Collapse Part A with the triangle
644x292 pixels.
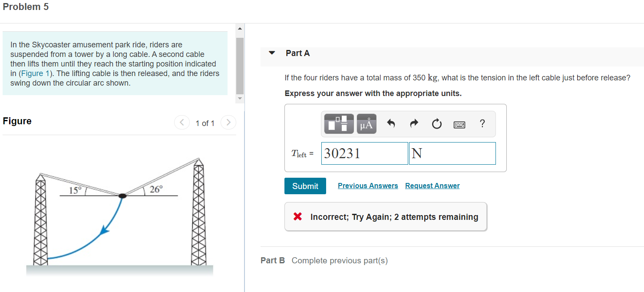point(272,53)
